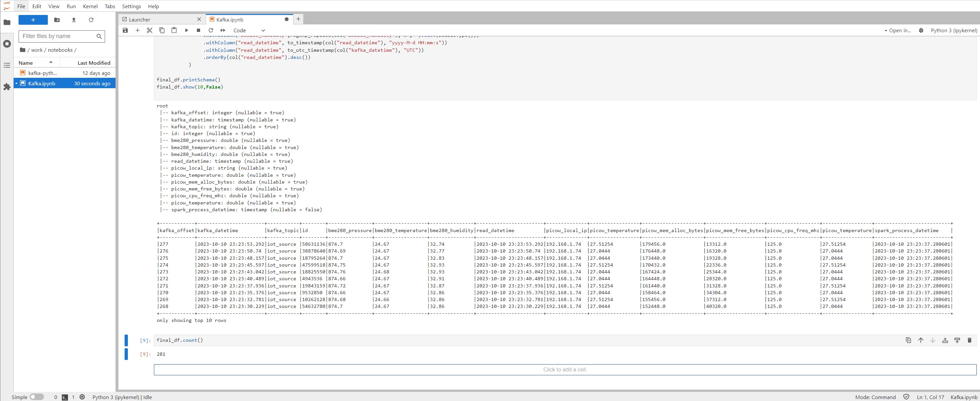Open the Settings menu
The image size is (980, 401).
(x=131, y=6)
